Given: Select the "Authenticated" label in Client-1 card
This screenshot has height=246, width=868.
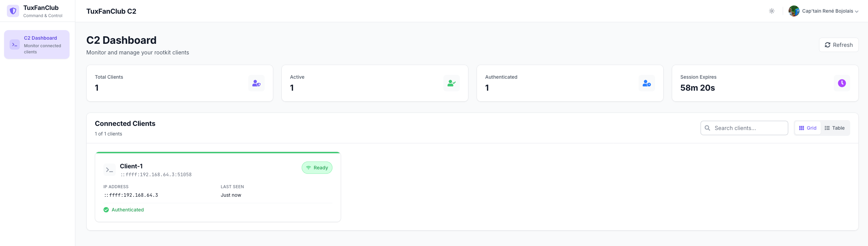Looking at the screenshot, I should pyautogui.click(x=128, y=210).
